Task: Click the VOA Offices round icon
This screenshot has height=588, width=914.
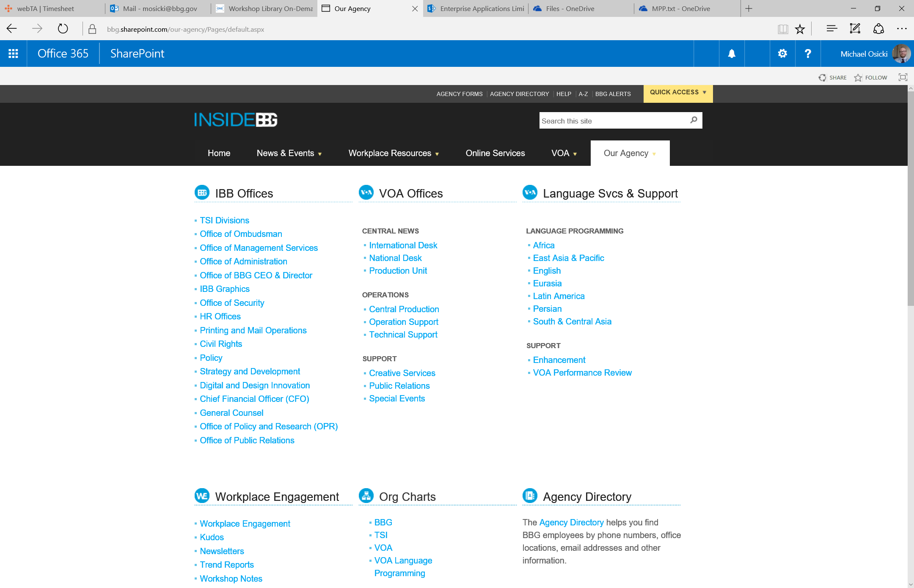Action: 366,193
